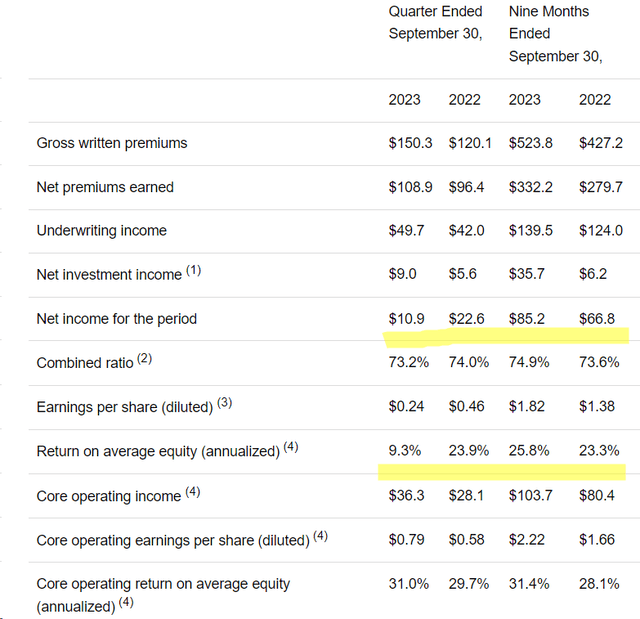Click the Quarter Ended September 30 column header

436,22
